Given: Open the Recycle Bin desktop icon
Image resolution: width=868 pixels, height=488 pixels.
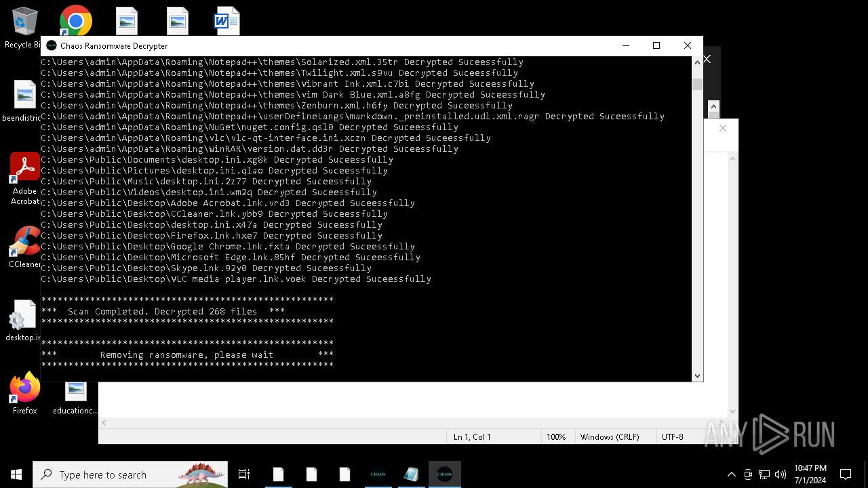Looking at the screenshot, I should pos(24,27).
